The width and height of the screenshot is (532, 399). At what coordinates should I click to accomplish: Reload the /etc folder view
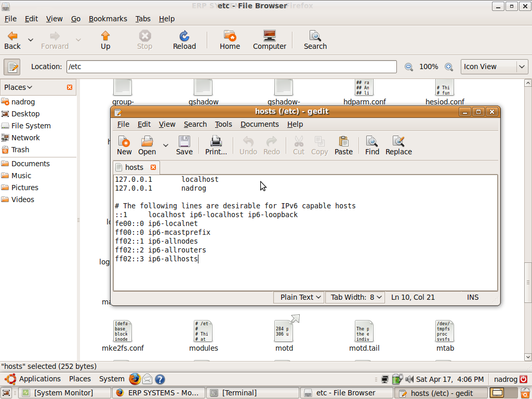point(184,41)
